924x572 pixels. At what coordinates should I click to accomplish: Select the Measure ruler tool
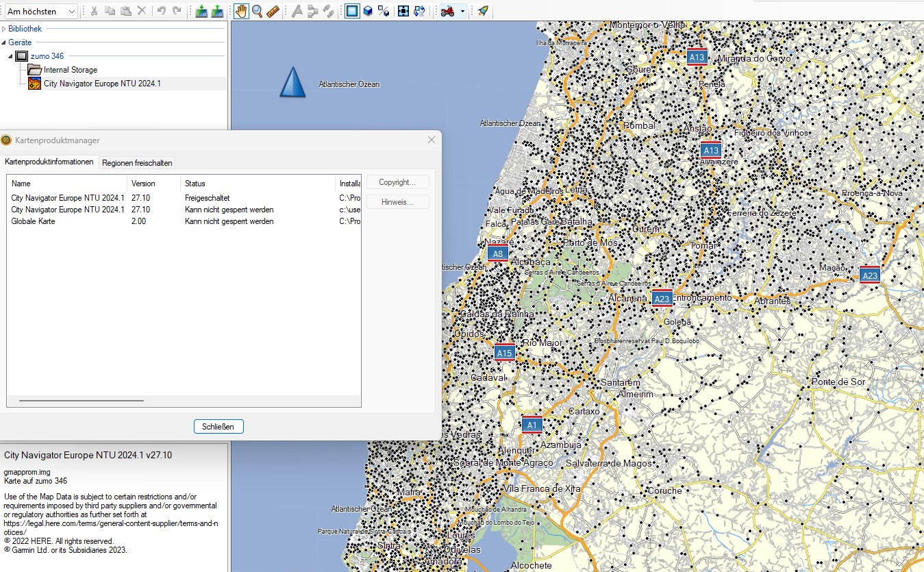click(x=273, y=11)
